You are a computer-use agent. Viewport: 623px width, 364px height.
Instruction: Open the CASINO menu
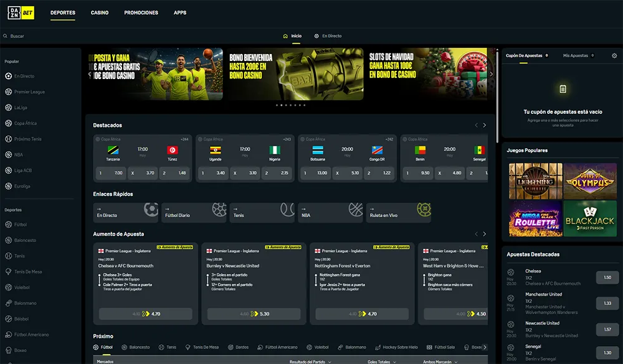(99, 12)
